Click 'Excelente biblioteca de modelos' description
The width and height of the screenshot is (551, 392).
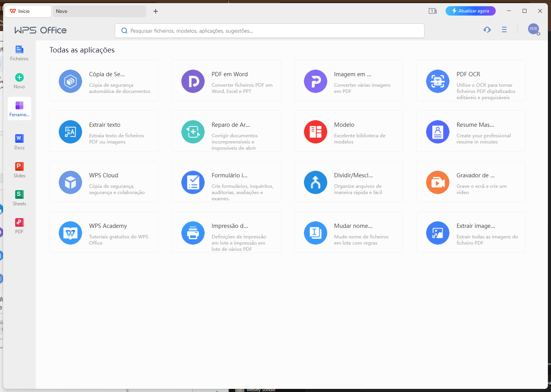360,138
